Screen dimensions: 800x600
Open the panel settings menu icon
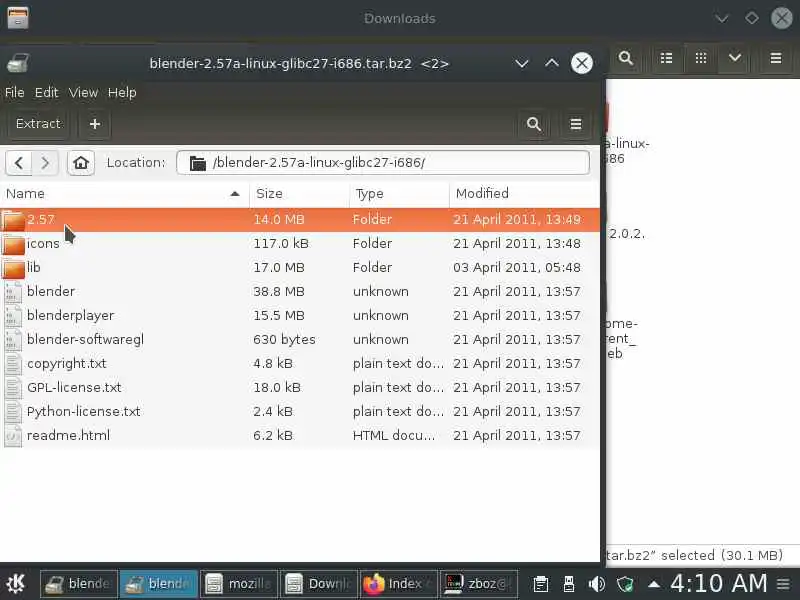coord(783,584)
